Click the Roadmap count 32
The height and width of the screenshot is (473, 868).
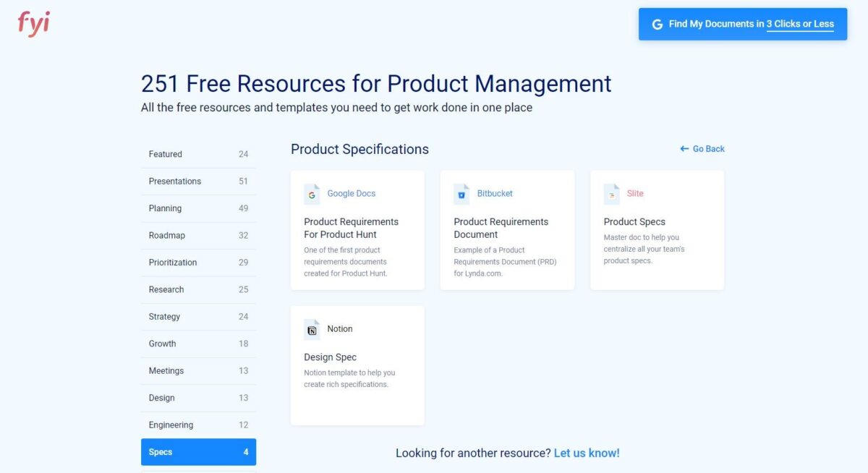[243, 236]
